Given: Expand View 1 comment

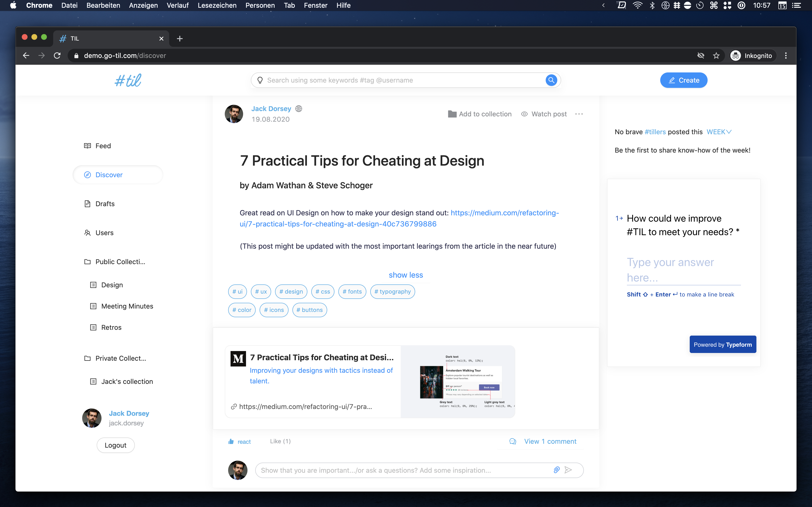Looking at the screenshot, I should click(550, 441).
